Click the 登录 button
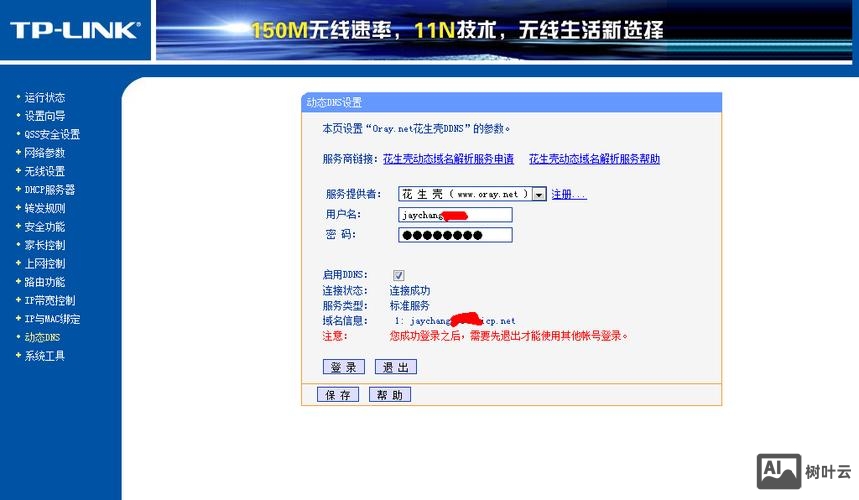The width and height of the screenshot is (859, 500). point(343,367)
